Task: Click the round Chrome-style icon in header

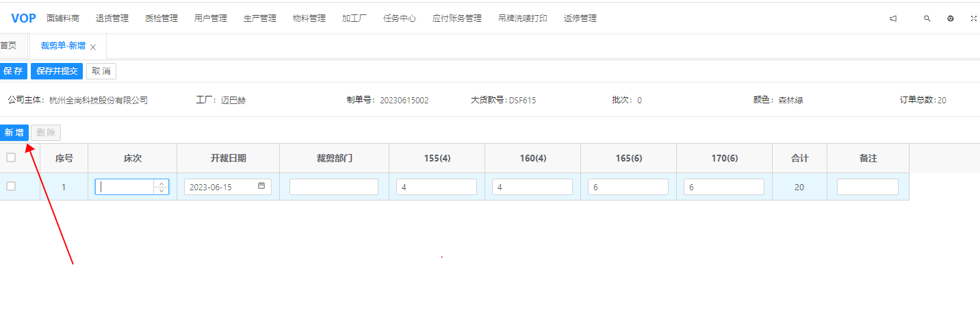Action: coord(951,18)
